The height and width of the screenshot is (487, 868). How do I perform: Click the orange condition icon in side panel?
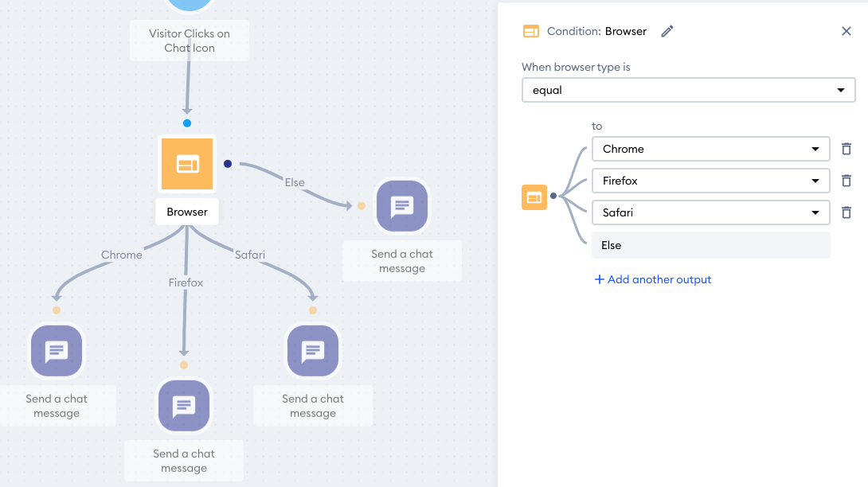(x=534, y=197)
